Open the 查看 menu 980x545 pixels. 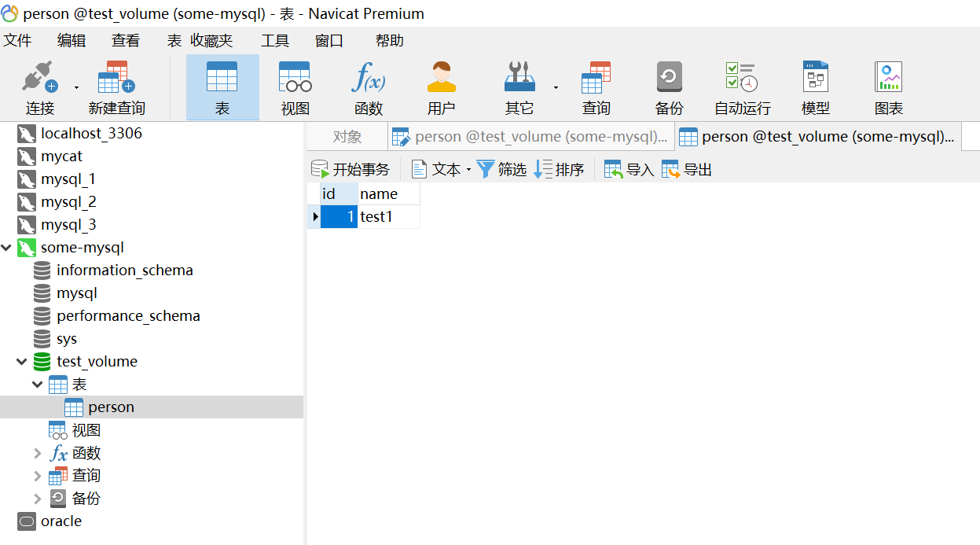pos(126,40)
